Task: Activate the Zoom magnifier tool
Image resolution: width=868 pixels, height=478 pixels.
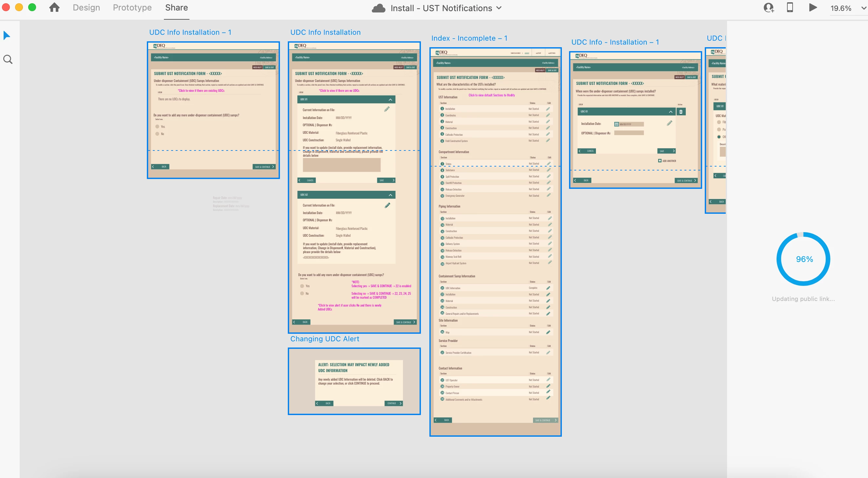Action: [8, 60]
